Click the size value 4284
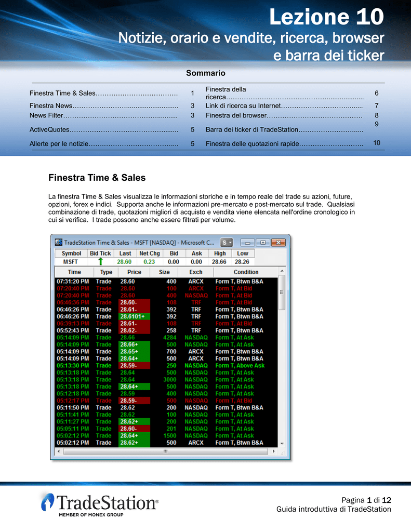This screenshot has width=411, height=532. click(x=170, y=337)
